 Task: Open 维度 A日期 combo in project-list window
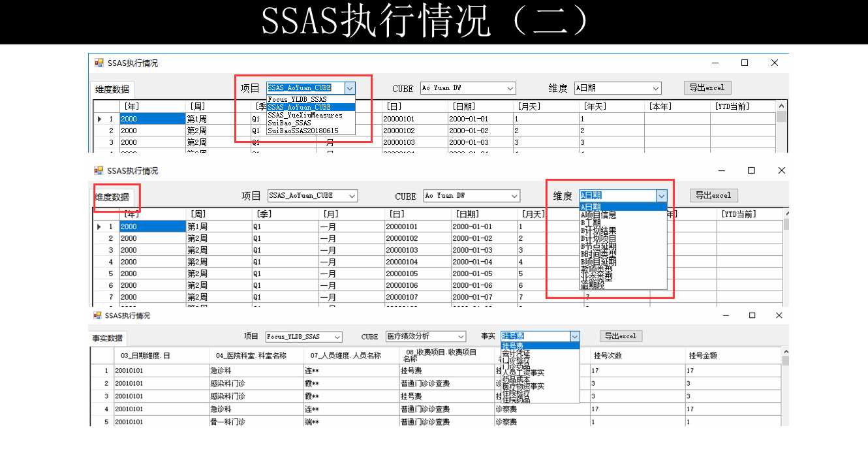coord(617,87)
